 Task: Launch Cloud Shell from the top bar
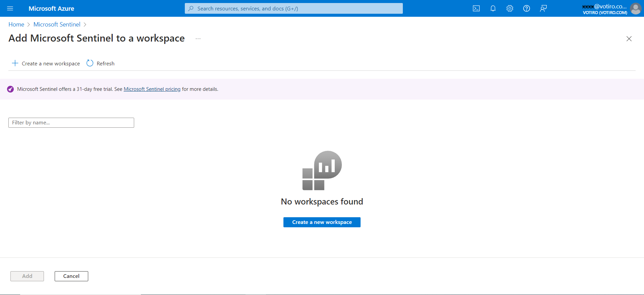pyautogui.click(x=476, y=8)
